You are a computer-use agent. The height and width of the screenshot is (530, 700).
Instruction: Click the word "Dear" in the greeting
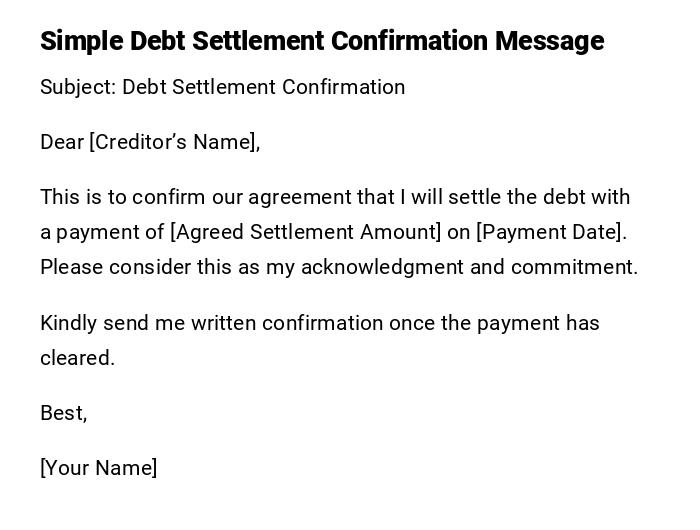pyautogui.click(x=62, y=142)
